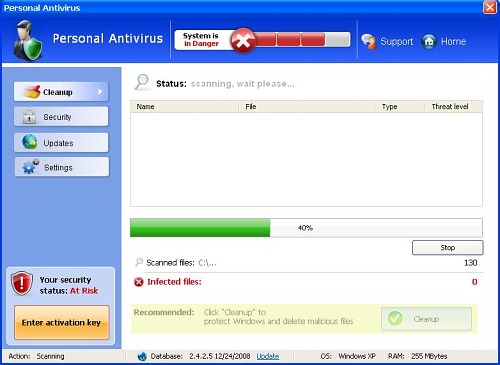500x365 pixels.
Task: Click the Updates globe icon
Action: pos(30,142)
